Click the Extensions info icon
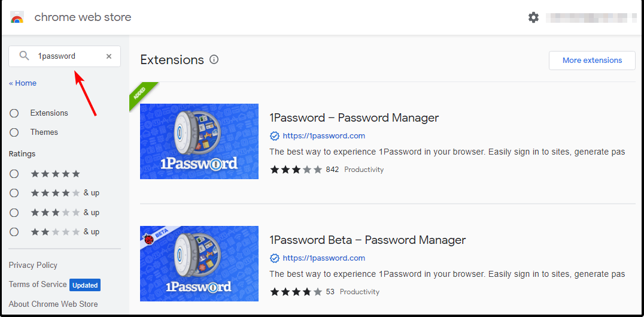This screenshot has height=317, width=644. pyautogui.click(x=214, y=59)
